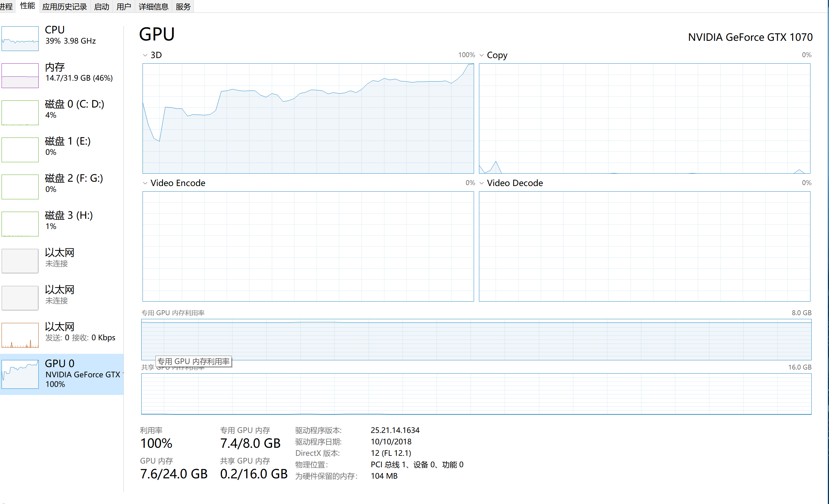Click the Video Encode graph
The image size is (829, 504).
point(308,247)
